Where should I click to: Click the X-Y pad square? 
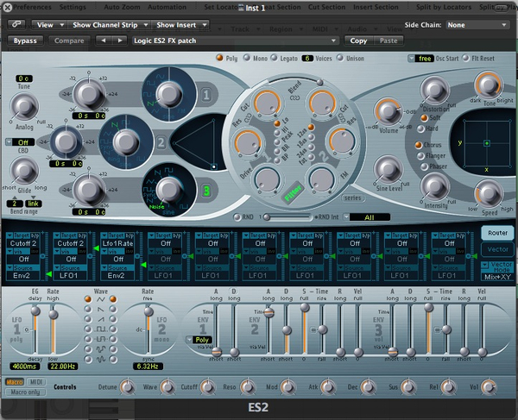click(x=486, y=142)
